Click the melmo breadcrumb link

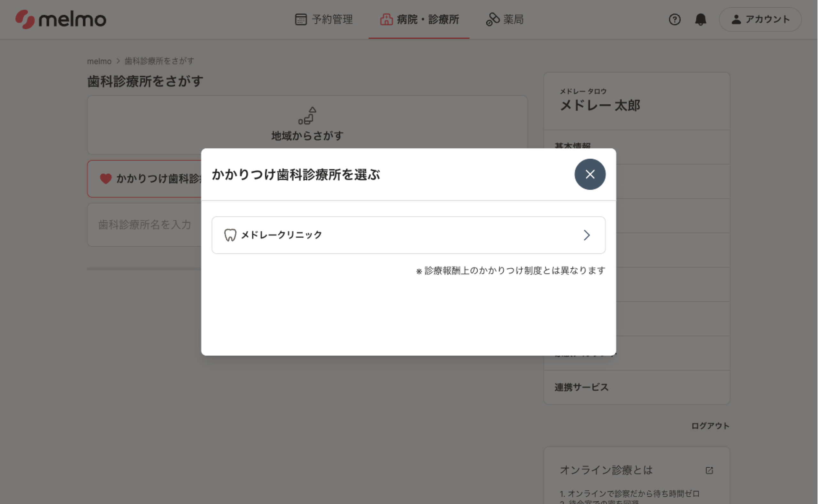pos(99,61)
